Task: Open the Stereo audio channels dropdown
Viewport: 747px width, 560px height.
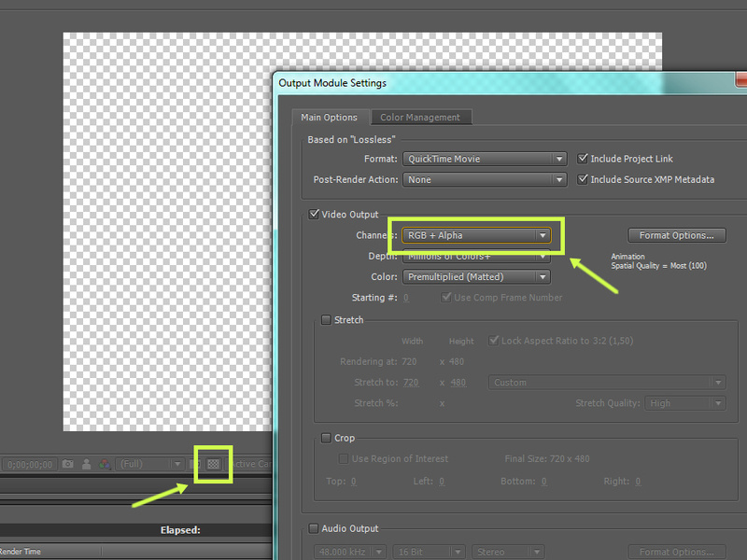Action: [x=508, y=552]
